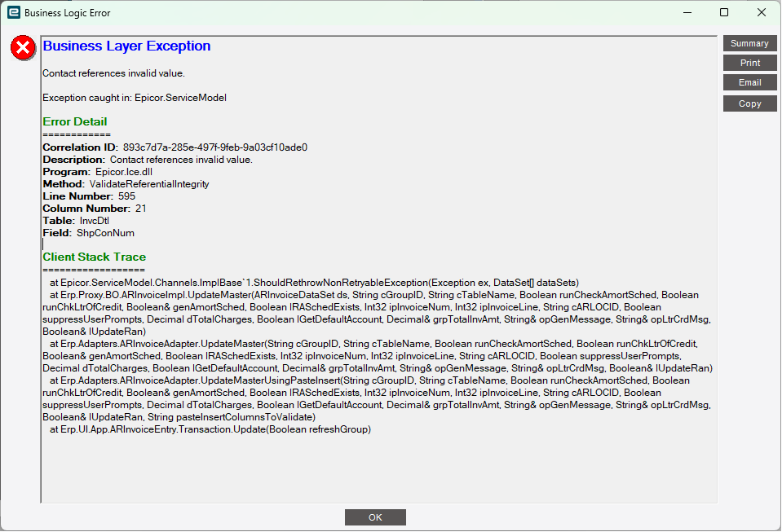Click the Program value Epicor.Ice.dll
Screen dimensions: 782x532
click(124, 172)
